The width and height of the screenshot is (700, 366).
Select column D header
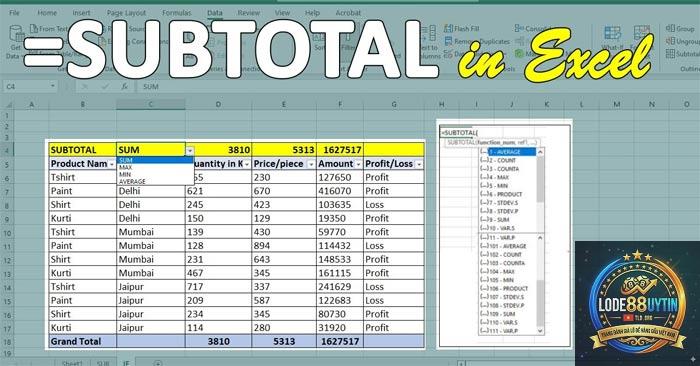218,104
